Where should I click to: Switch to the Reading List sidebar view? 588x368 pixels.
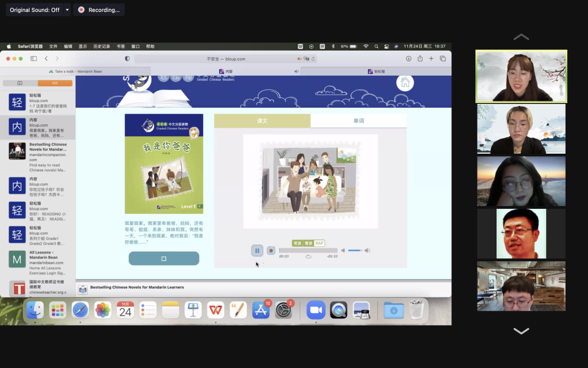point(55,83)
